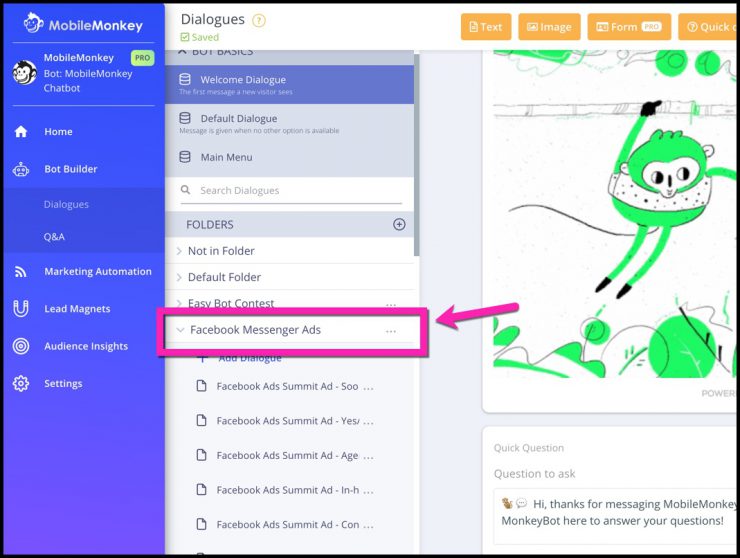Open Easy Bot Contest options menu
Image resolution: width=740 pixels, height=558 pixels.
click(391, 305)
